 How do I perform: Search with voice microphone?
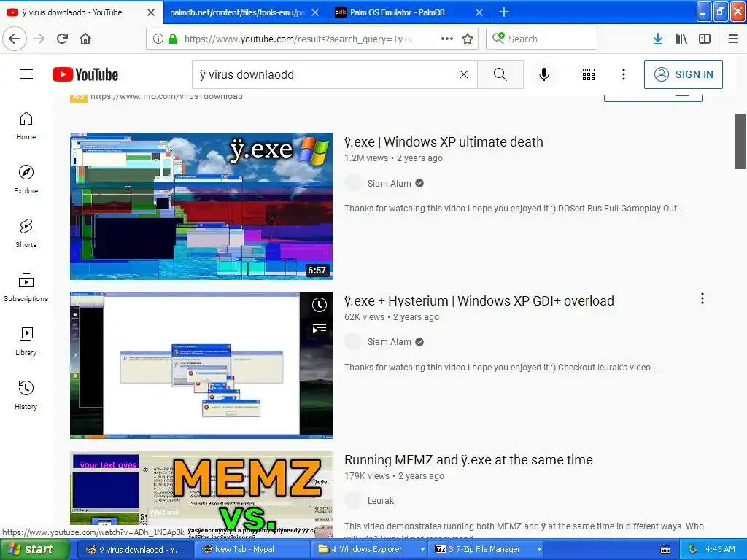click(544, 74)
